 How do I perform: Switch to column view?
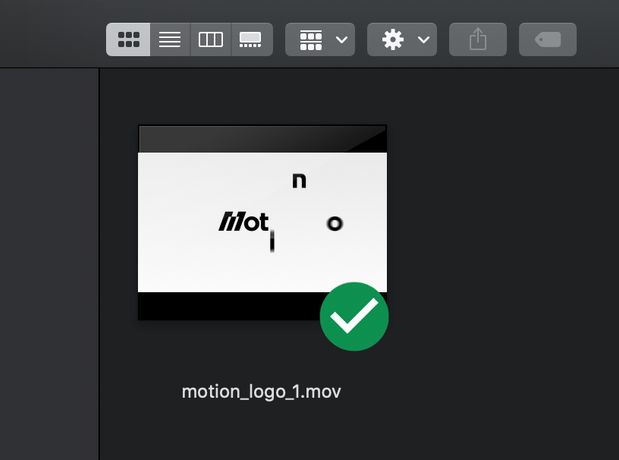211,39
